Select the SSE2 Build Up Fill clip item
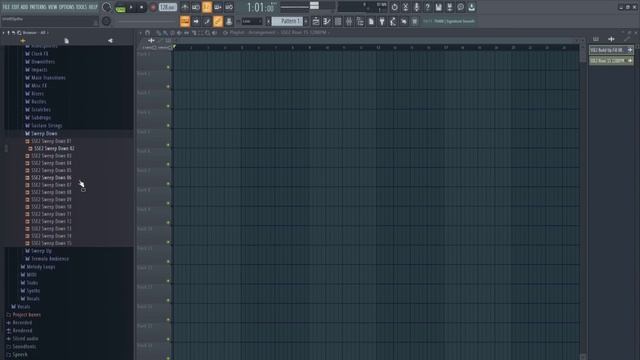The height and width of the screenshot is (360, 640). [x=611, y=50]
